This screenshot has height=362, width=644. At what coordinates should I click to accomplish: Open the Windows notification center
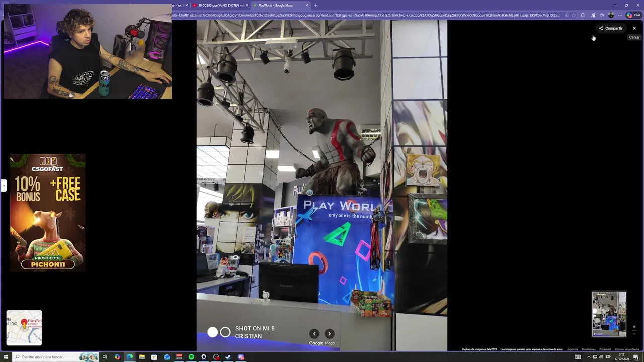[x=636, y=357]
